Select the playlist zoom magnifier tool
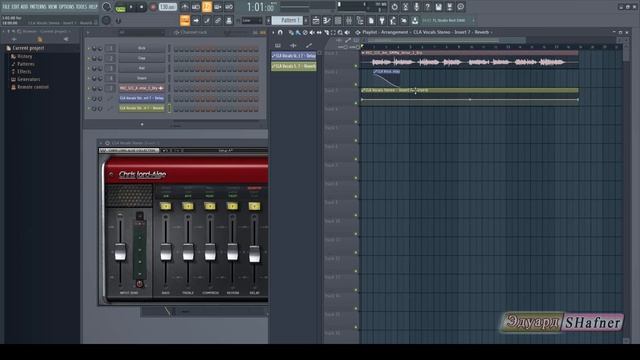Image resolution: width=640 pixels, height=360 pixels. click(340, 32)
